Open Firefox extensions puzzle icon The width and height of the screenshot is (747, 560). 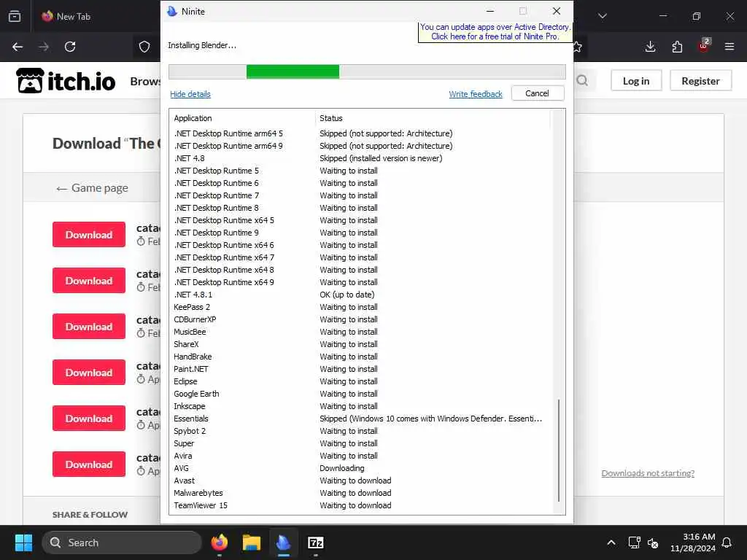click(x=677, y=47)
